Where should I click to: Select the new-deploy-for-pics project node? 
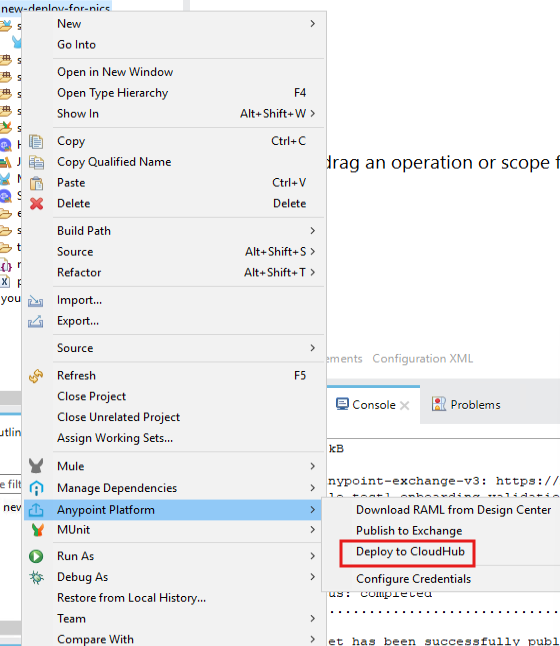click(x=56, y=7)
